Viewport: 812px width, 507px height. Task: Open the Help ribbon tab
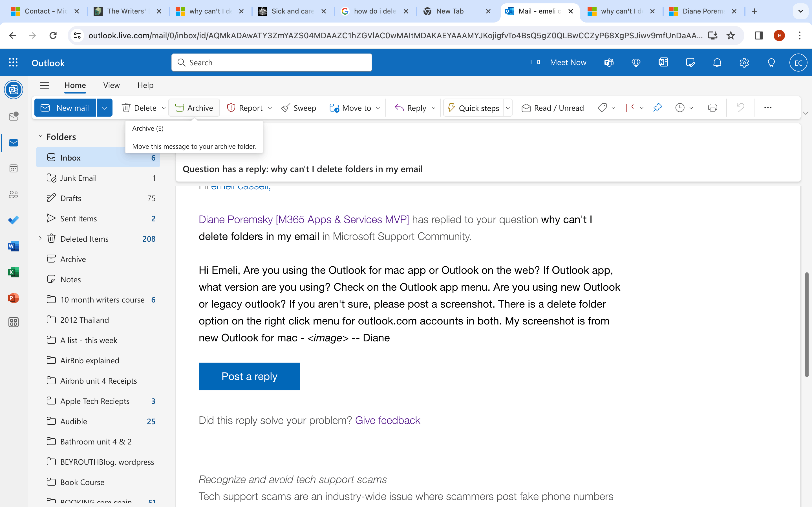point(145,85)
